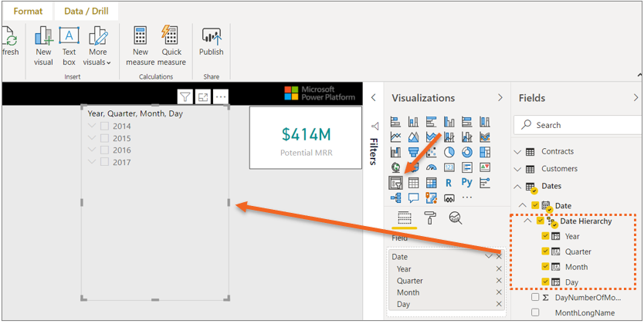Image resolution: width=644 pixels, height=324 pixels.
Task: Select the Ribbon chart visualization
Action: click(485, 137)
